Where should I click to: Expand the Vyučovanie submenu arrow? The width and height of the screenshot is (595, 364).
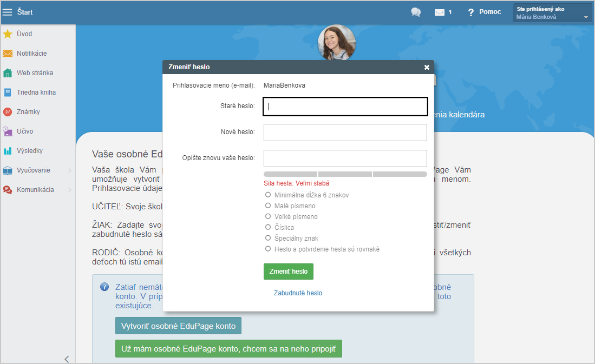click(x=69, y=170)
